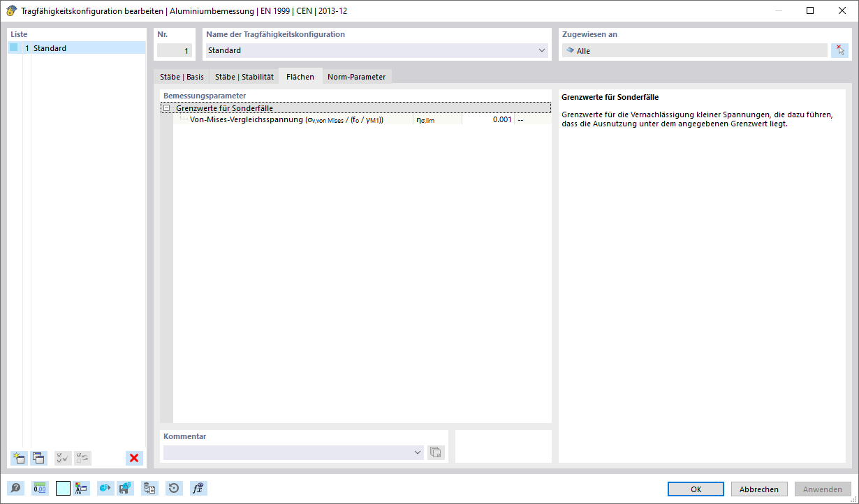Copy the Standard configuration
The image size is (859, 504).
coord(38,458)
